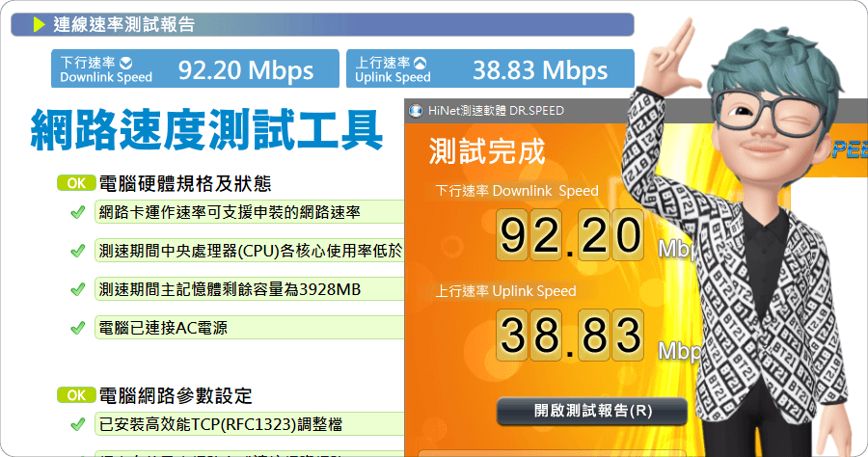The height and width of the screenshot is (457, 868).
Task: Click the 38.83 uplink counter in DR.SPEED
Action: click(570, 336)
